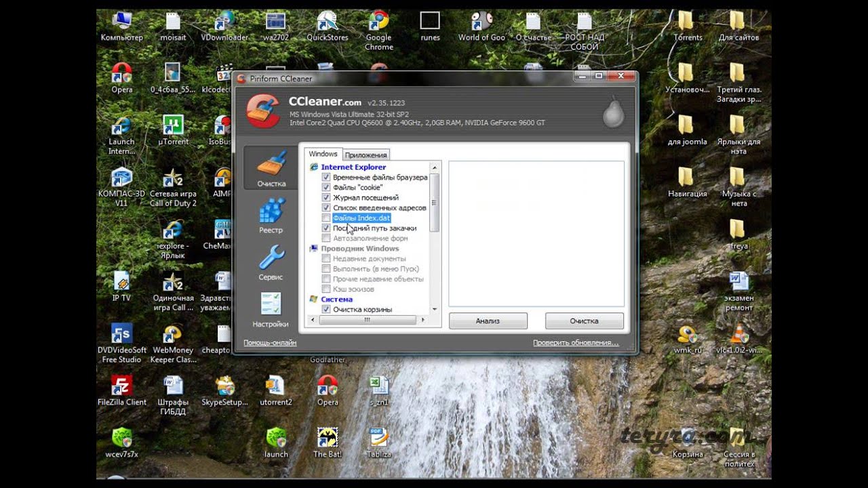
Task: Uncheck Последний путь закачки
Action: pyautogui.click(x=326, y=228)
